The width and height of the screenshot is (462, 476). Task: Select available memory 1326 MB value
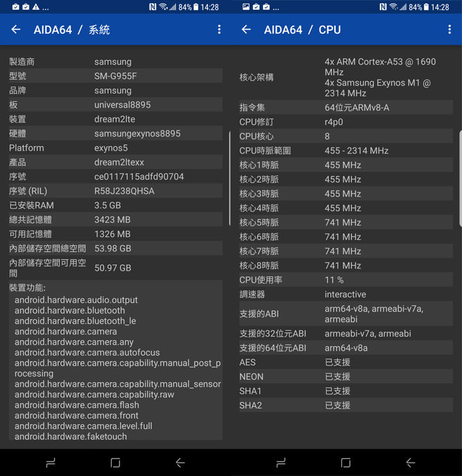(112, 234)
